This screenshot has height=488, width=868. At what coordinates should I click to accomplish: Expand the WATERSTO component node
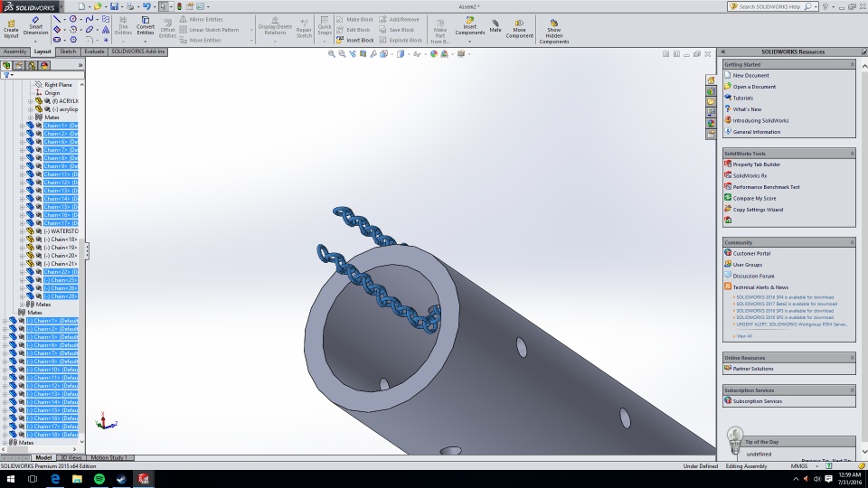22,231
